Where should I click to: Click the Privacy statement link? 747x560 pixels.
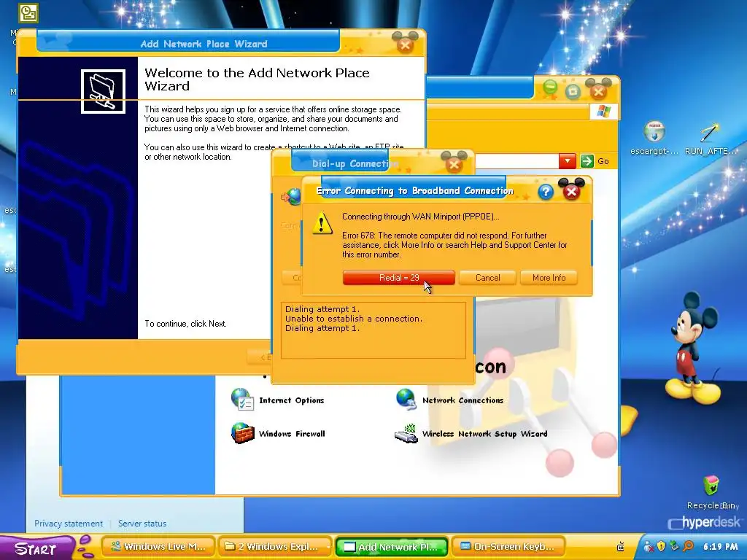tap(69, 524)
